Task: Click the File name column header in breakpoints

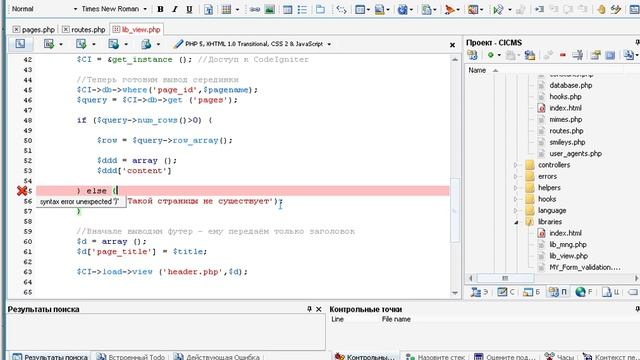Action: point(396,319)
